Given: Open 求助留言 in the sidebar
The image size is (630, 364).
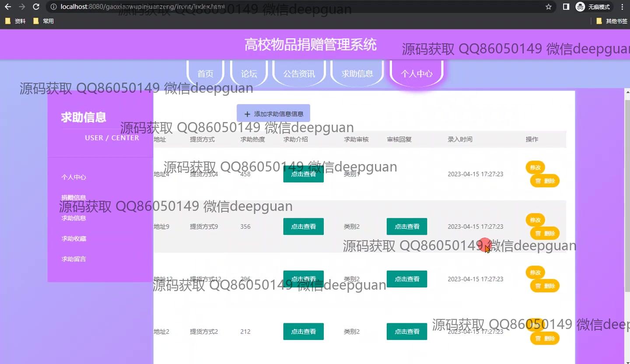Looking at the screenshot, I should coord(73,259).
